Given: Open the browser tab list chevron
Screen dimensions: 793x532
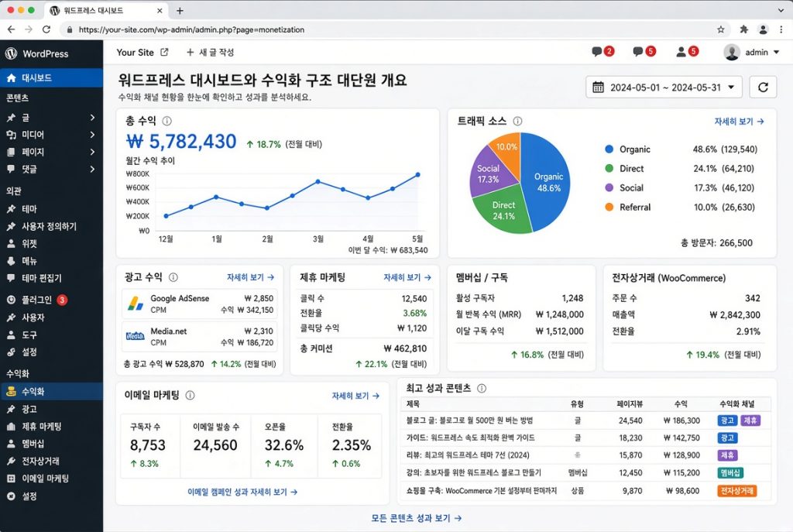Looking at the screenshot, I should [x=781, y=10].
